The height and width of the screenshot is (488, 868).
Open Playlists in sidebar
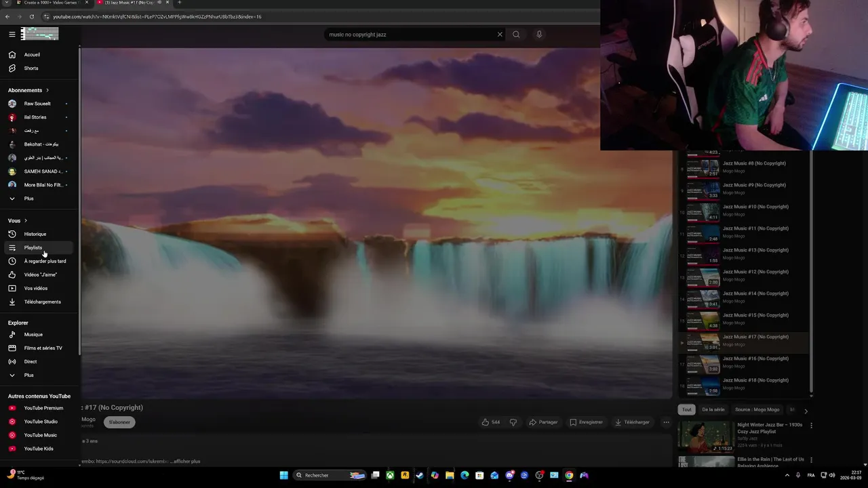(39, 247)
